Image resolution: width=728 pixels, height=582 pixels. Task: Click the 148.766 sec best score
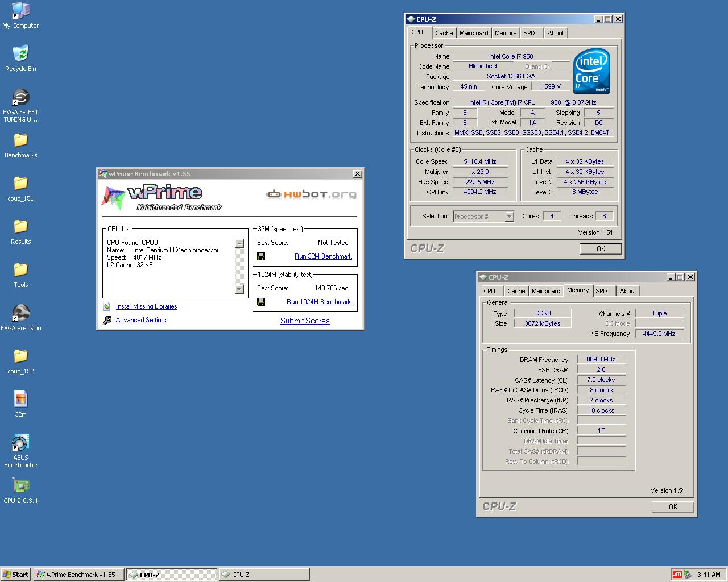pyautogui.click(x=332, y=288)
